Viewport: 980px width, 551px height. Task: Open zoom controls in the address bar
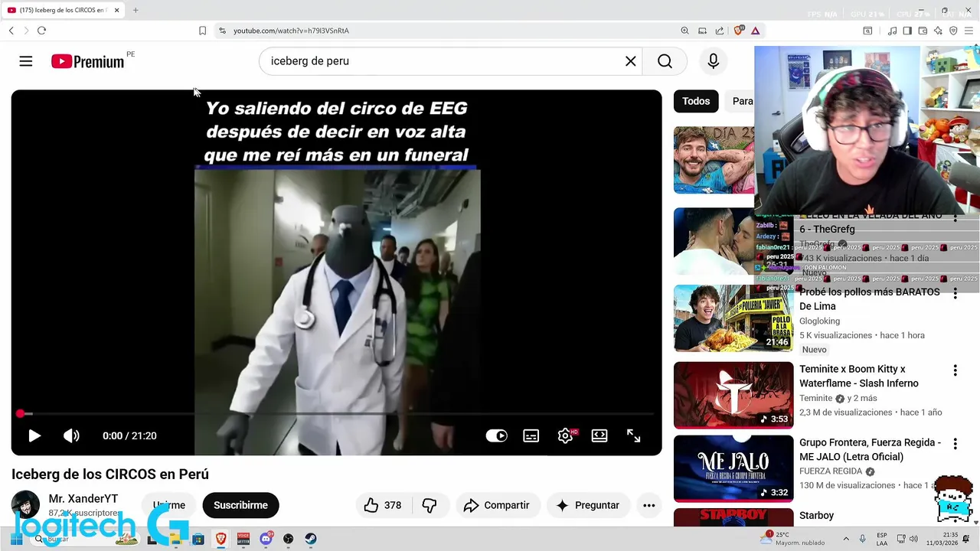[684, 31]
